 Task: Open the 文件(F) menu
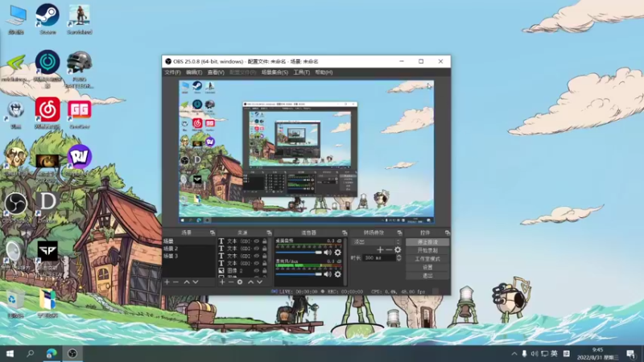coord(172,72)
